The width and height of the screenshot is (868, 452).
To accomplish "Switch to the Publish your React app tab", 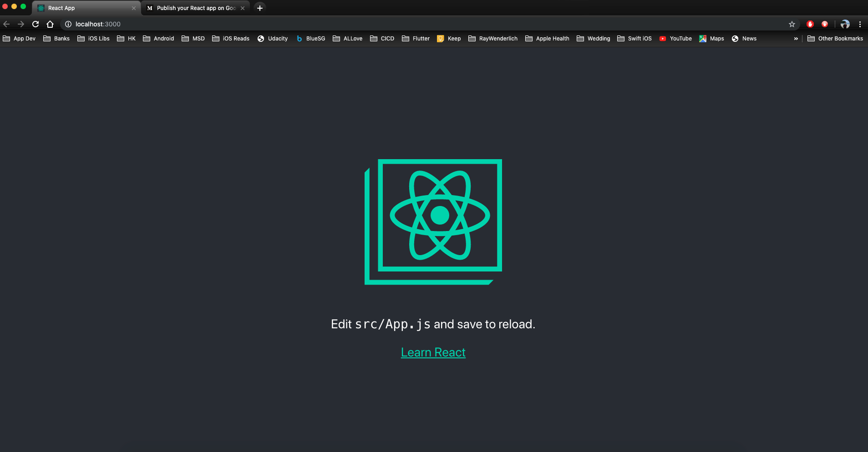I will pos(193,8).
